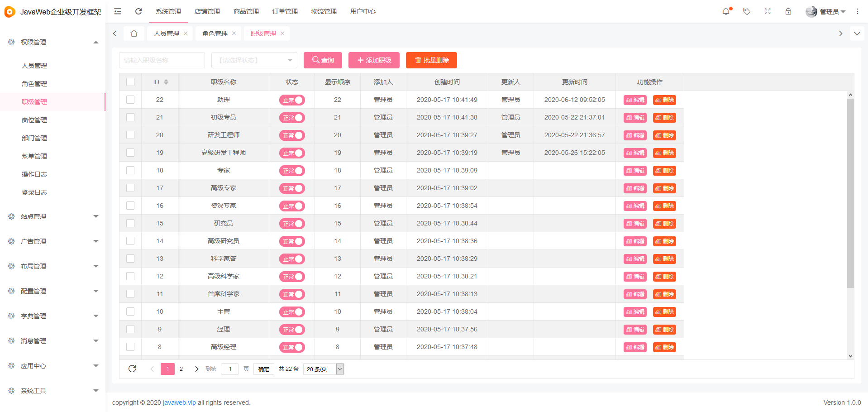Lock the screen using the padlock icon
This screenshot has width=868, height=412.
click(788, 11)
